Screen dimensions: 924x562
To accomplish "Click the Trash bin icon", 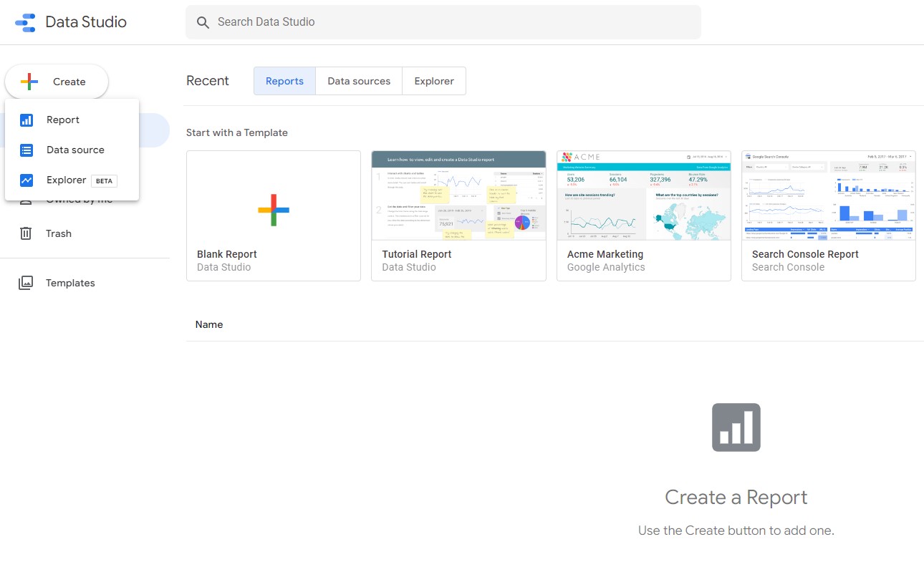I will [x=26, y=233].
